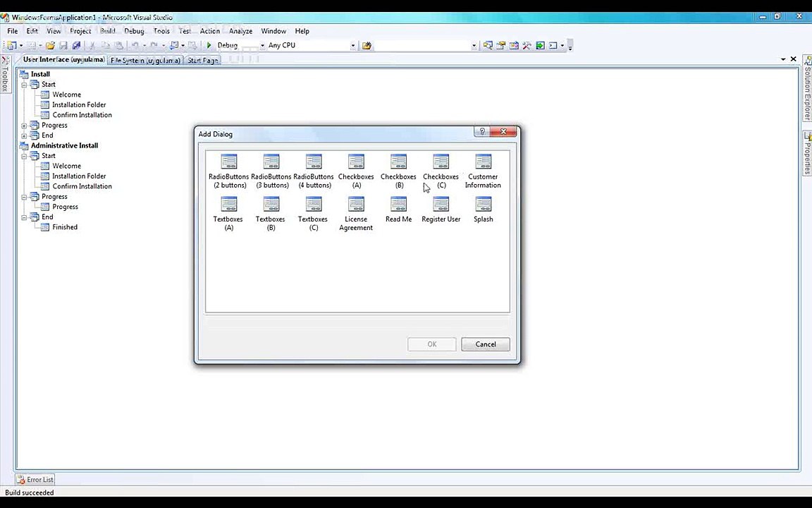The height and width of the screenshot is (508, 812).
Task: Select User Interface (uygulama) tab
Action: [x=63, y=59]
